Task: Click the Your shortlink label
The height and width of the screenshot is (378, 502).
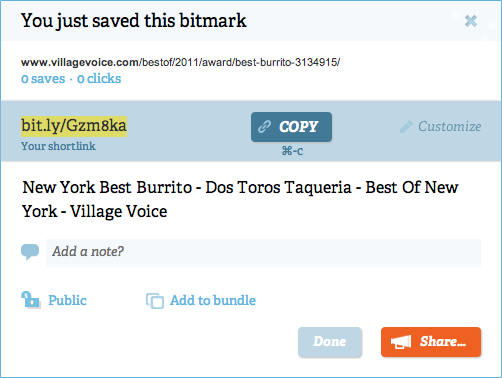Action: coord(58,146)
